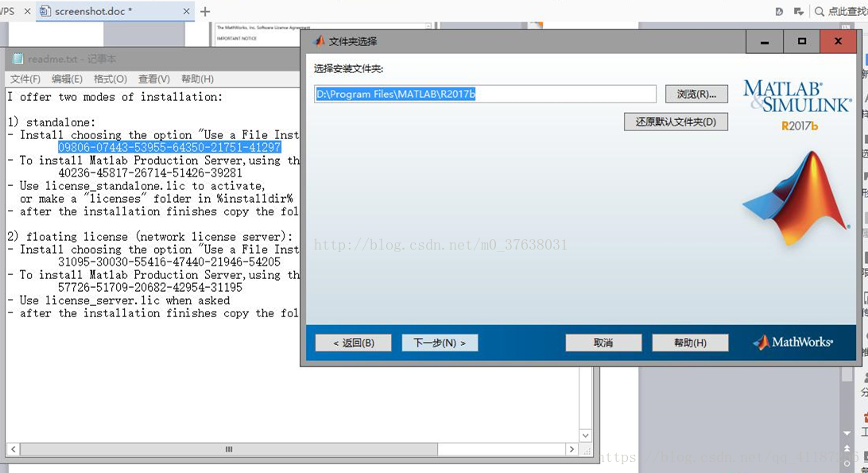
Task: Click '2) floating license' line in readme
Action: (x=150, y=237)
